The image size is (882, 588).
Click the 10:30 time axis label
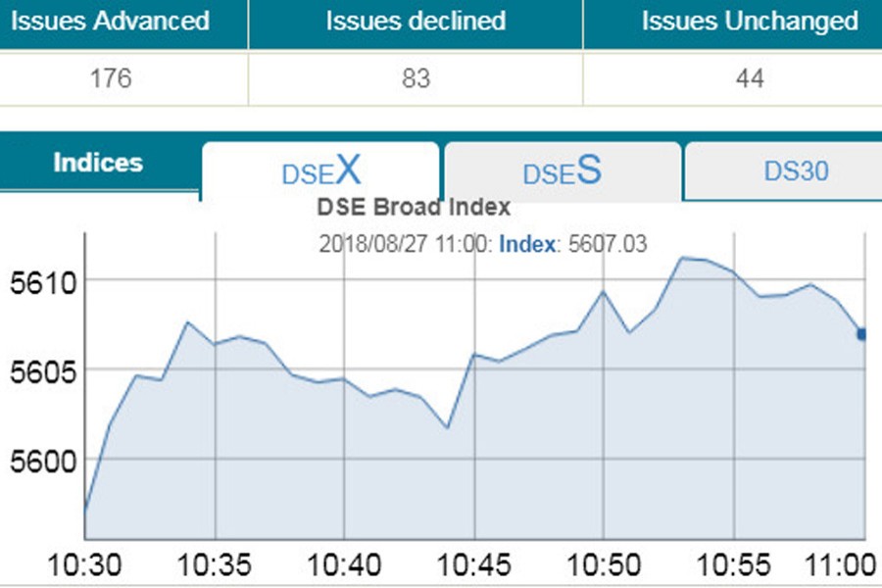[84, 566]
